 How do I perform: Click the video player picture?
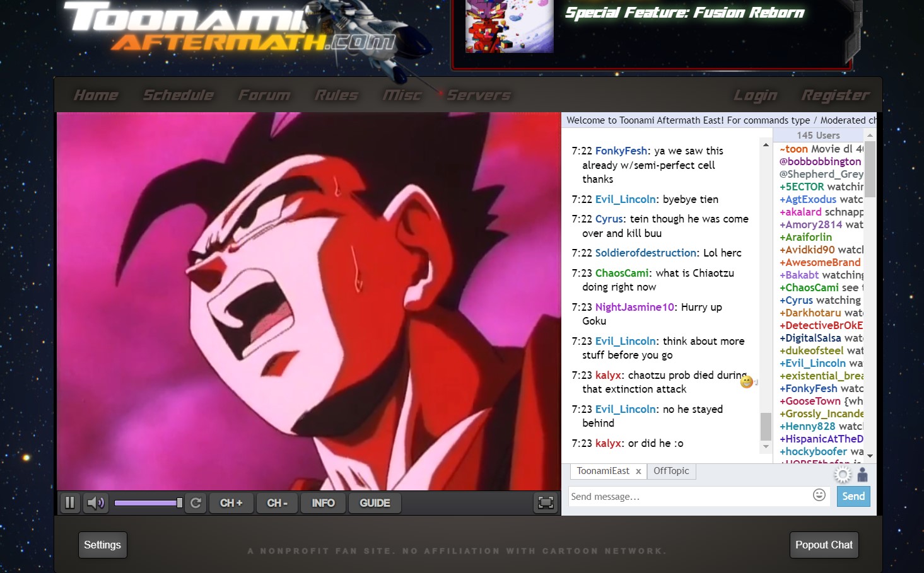point(308,301)
